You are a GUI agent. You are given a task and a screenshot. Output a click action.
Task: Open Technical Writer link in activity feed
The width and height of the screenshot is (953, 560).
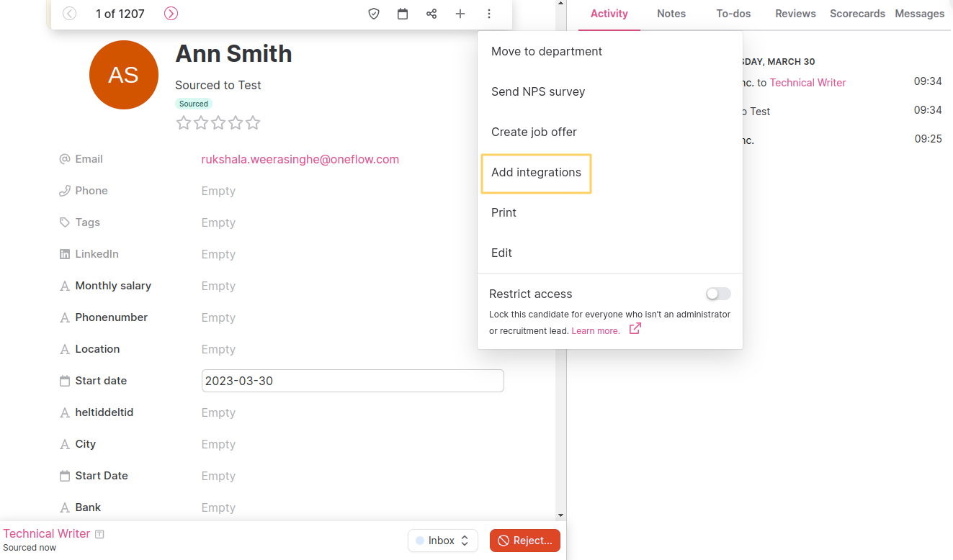pyautogui.click(x=807, y=83)
